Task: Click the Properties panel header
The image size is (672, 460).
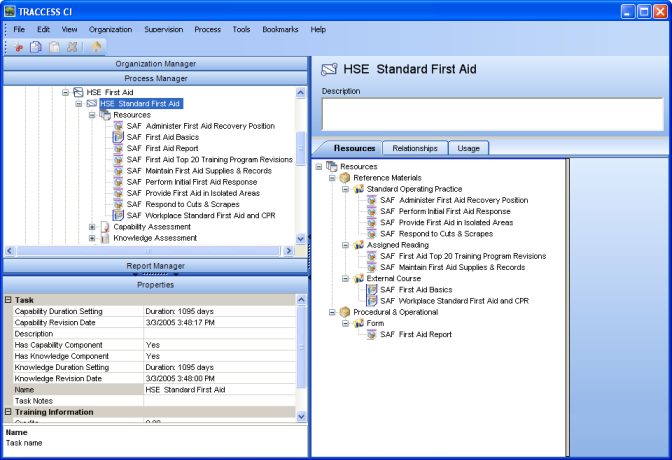Action: point(156,285)
